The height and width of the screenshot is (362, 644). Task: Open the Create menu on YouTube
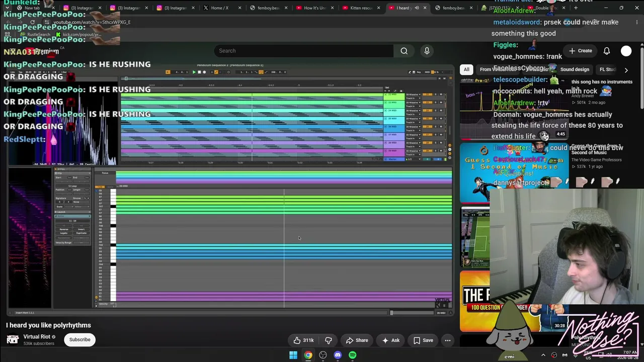(x=580, y=51)
